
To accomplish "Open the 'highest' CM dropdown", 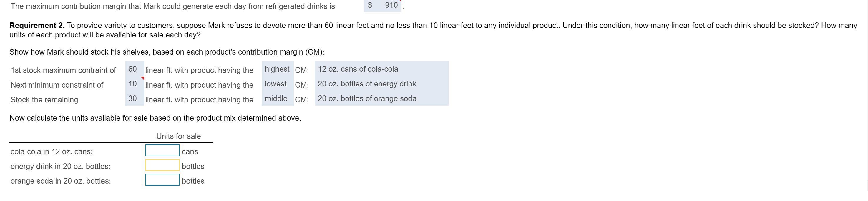I will tap(277, 69).
